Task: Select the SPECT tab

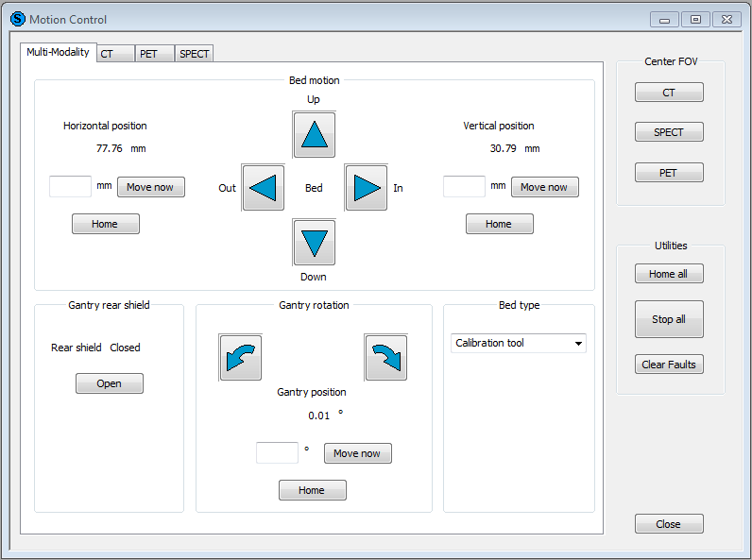Action: [x=195, y=54]
